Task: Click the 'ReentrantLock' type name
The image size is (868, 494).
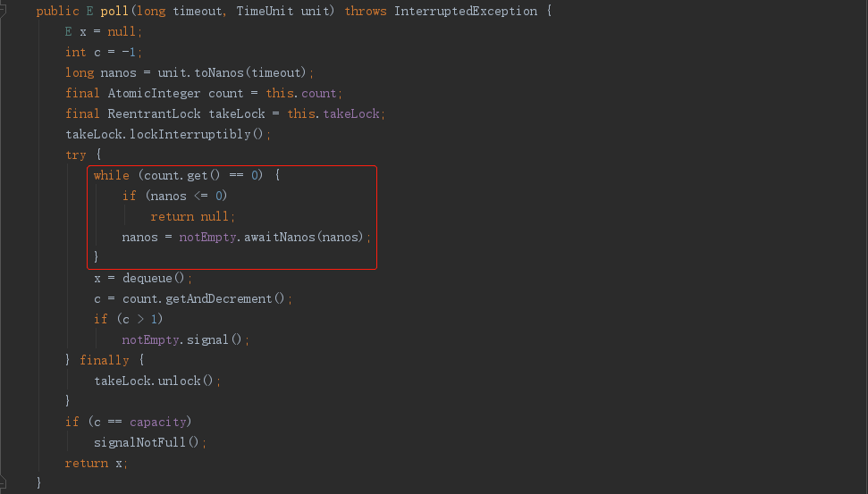Action: point(154,113)
